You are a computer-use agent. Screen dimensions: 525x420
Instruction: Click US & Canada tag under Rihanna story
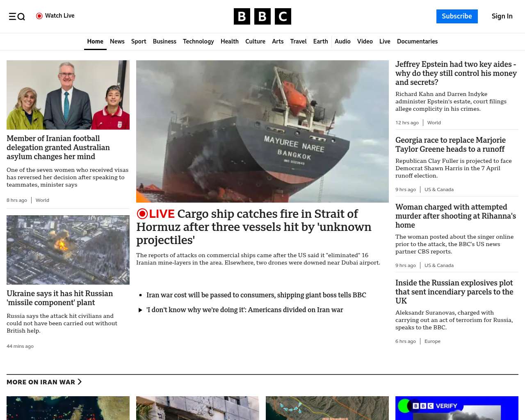439,265
